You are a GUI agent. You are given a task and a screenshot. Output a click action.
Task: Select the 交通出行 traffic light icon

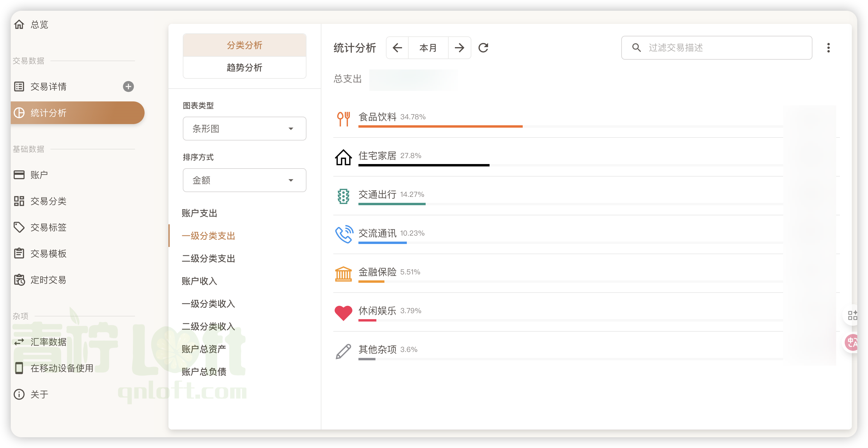(x=343, y=196)
